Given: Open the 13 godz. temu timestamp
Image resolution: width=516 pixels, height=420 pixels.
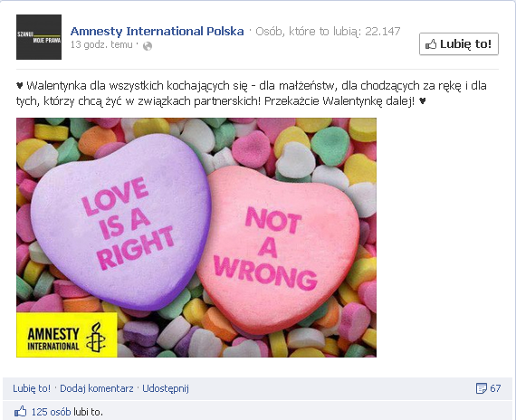Looking at the screenshot, I should coord(101,44).
